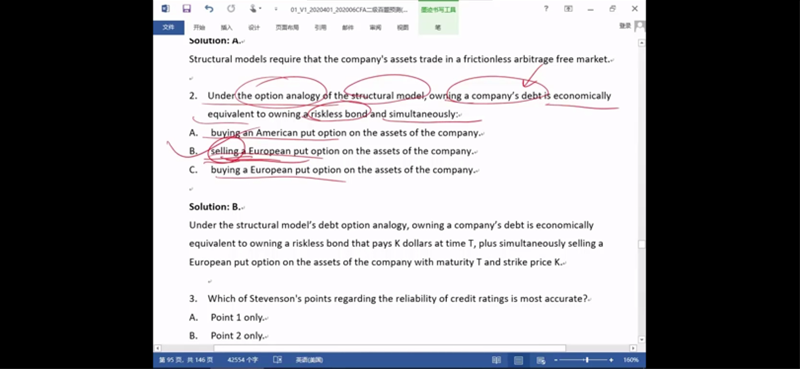Click the vertical scrollbar down arrow
The image size is (800, 369).
coord(641,340)
